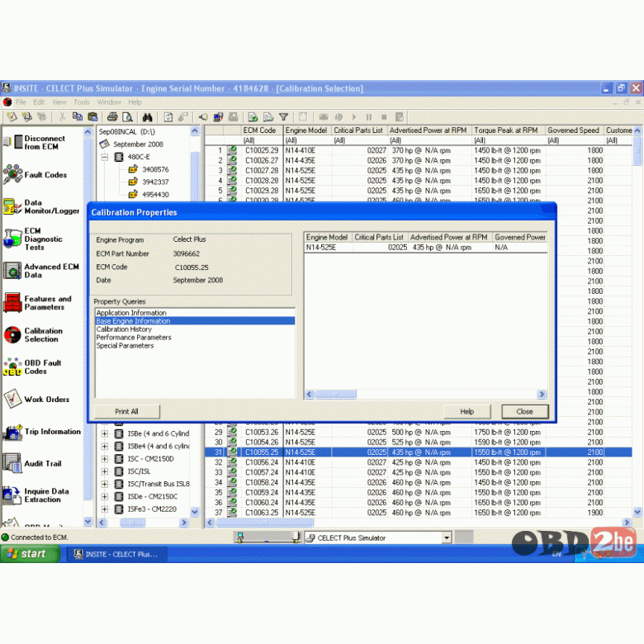Click the N14-525E cell in the dialog

pyautogui.click(x=328, y=247)
